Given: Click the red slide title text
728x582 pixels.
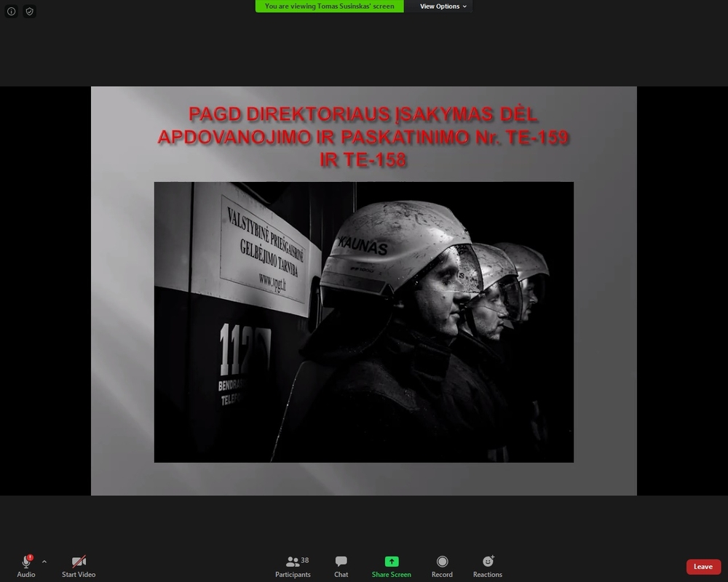Looking at the screenshot, I should pos(363,137).
